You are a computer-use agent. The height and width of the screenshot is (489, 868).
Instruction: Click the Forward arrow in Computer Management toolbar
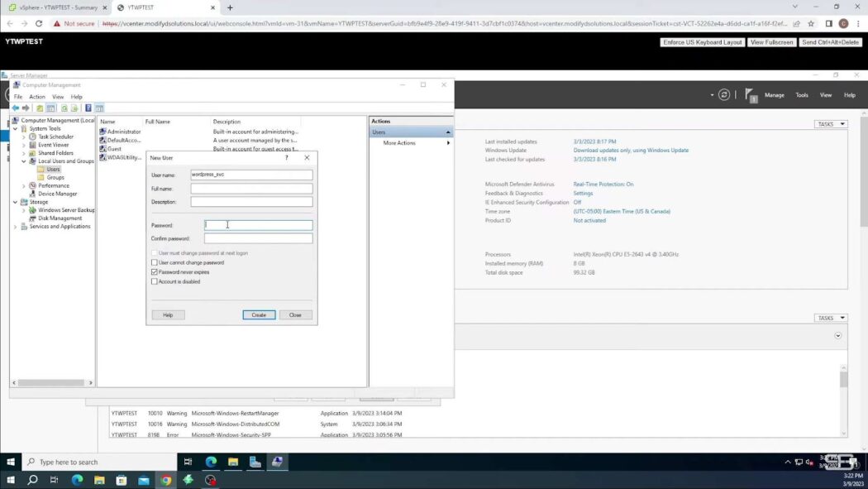coord(26,108)
